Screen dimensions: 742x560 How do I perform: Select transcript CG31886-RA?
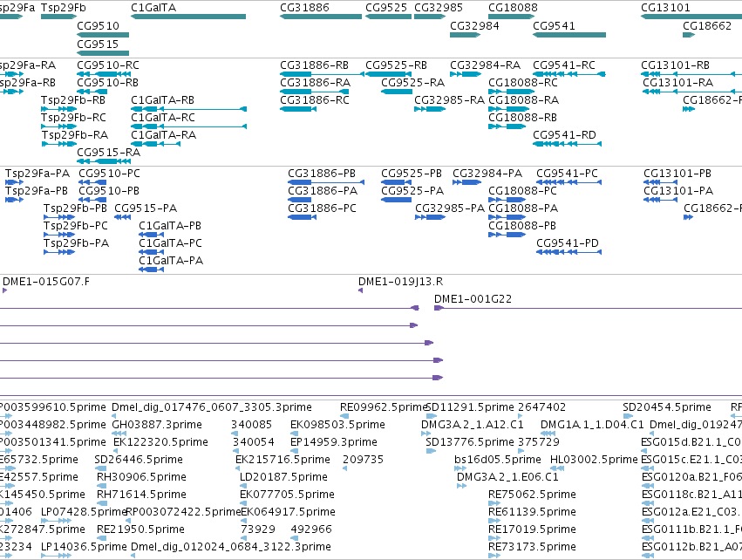click(x=315, y=92)
